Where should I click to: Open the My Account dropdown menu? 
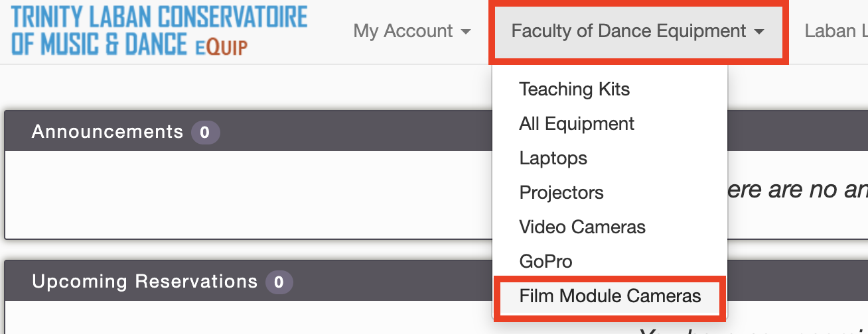412,31
